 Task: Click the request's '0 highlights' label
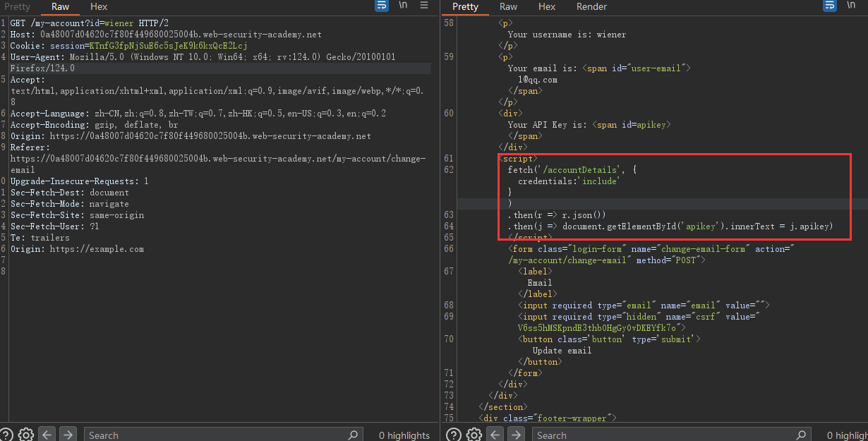pyautogui.click(x=404, y=435)
